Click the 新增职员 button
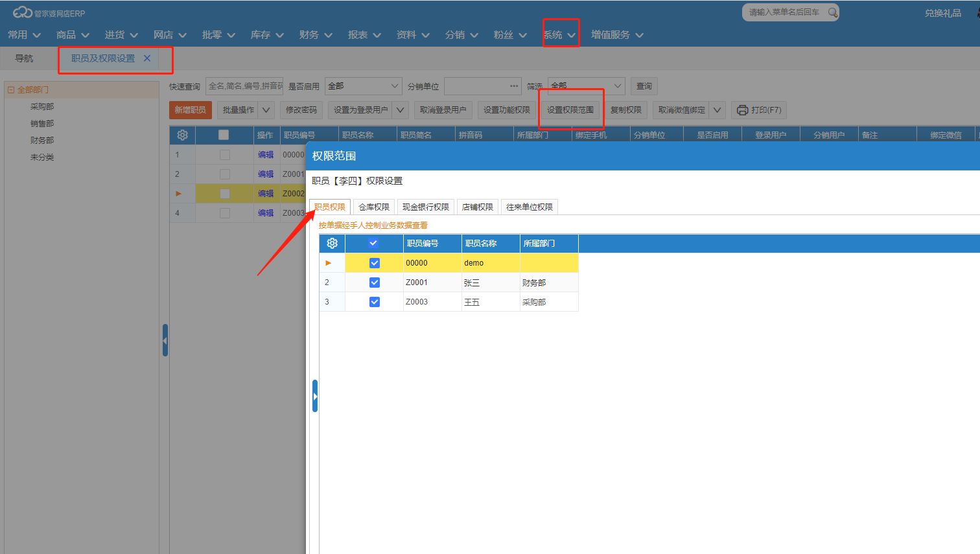The height and width of the screenshot is (554, 980). coord(191,110)
